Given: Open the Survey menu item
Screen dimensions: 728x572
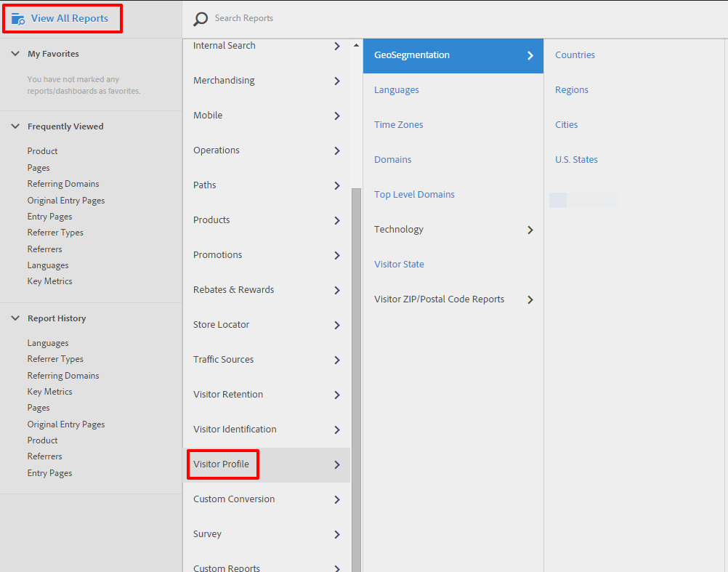Looking at the screenshot, I should click(x=267, y=534).
